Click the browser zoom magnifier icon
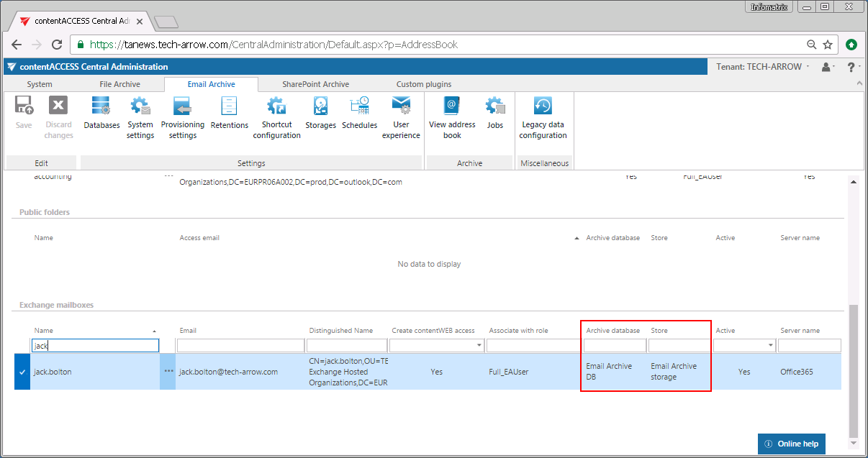This screenshot has width=868, height=458. coord(812,45)
